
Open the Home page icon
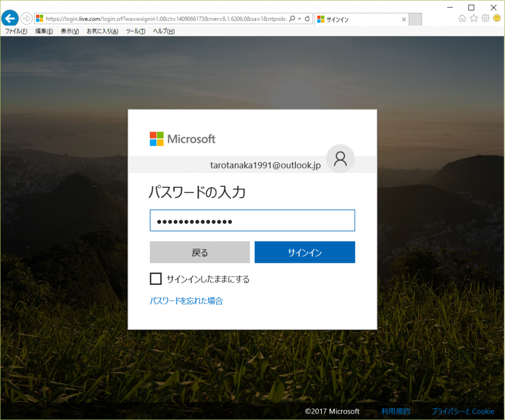(x=462, y=18)
